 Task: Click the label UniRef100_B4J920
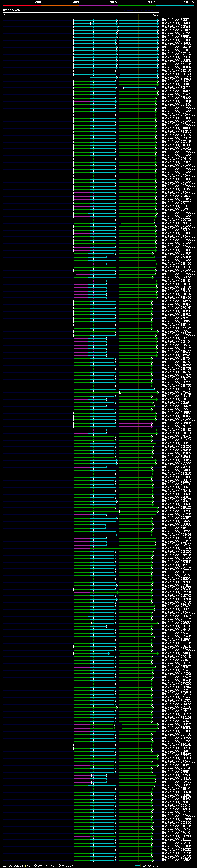(x=177, y=301)
